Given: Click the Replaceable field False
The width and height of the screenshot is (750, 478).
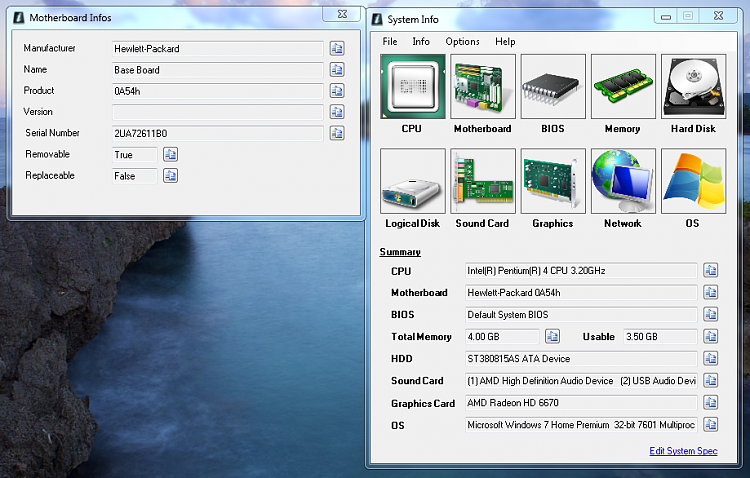Looking at the screenshot, I should 134,176.
